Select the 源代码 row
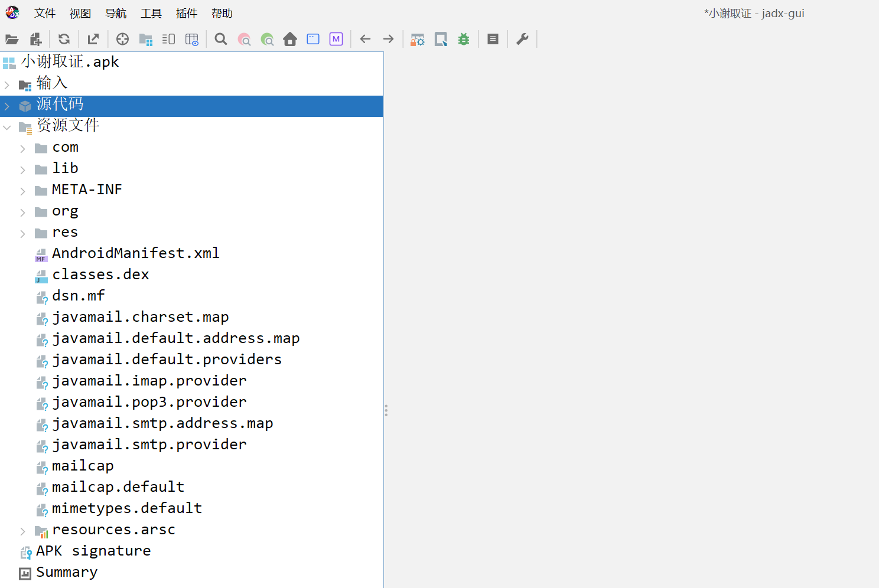The image size is (879, 588). [191, 106]
